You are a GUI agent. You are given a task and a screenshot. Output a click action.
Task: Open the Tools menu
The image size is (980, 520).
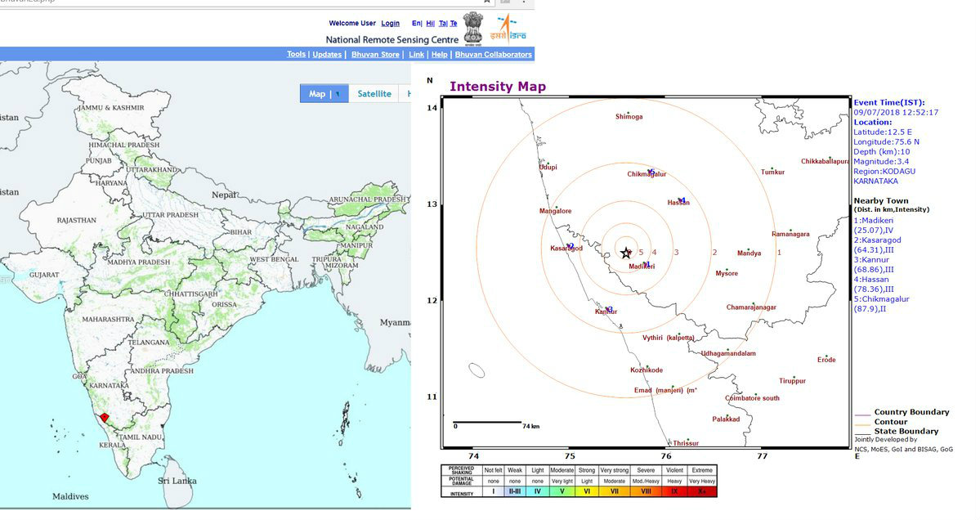[x=296, y=55]
